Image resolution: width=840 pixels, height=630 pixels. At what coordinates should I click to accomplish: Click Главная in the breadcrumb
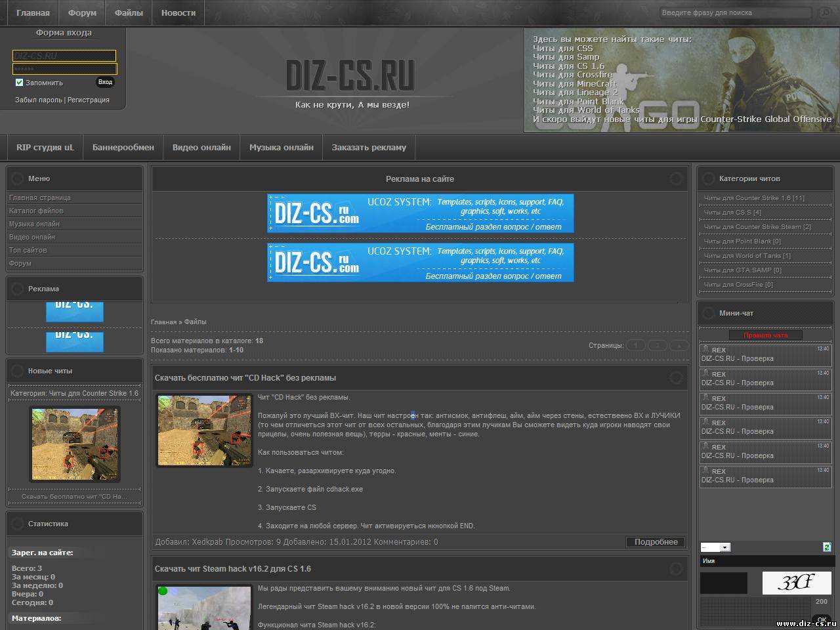tap(163, 322)
